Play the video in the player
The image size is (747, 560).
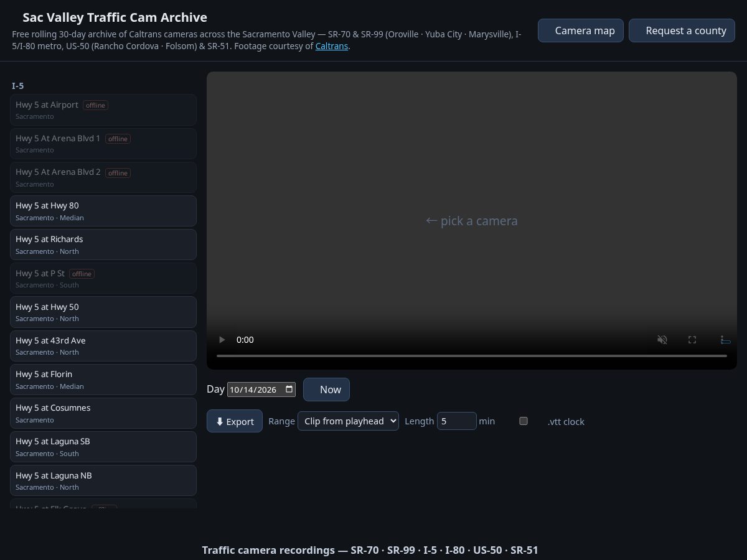click(x=222, y=340)
